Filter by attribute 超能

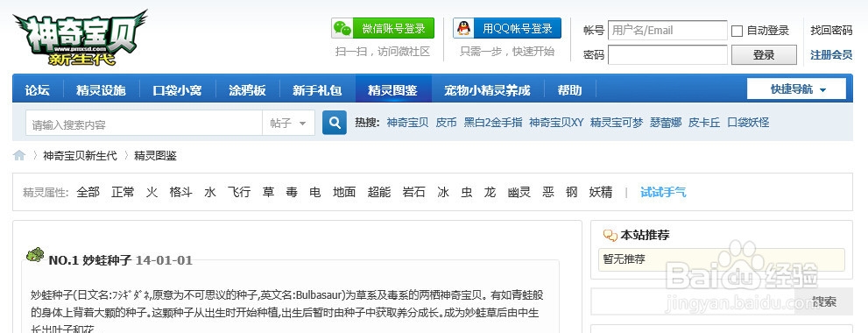tap(379, 192)
